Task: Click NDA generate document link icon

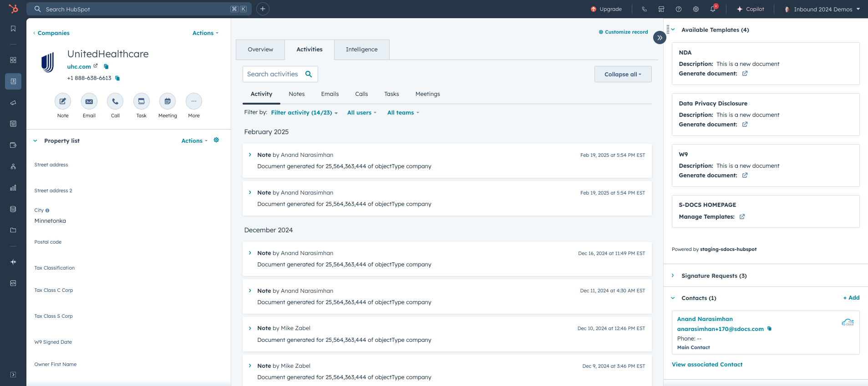Action: pos(745,74)
